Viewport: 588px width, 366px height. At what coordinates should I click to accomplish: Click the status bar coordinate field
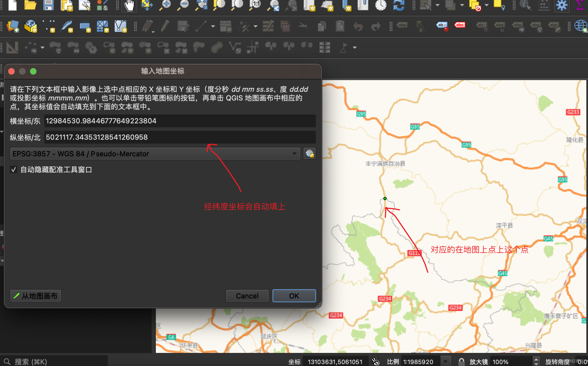336,362
